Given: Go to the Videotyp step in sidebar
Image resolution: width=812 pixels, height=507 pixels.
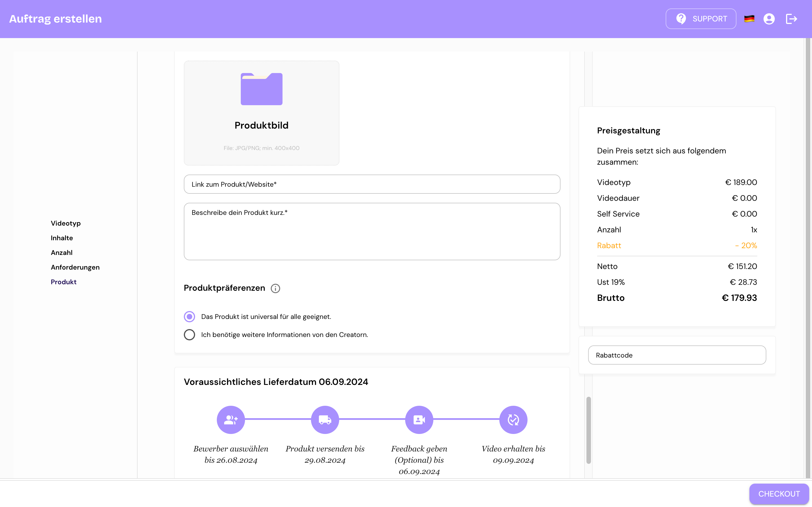Looking at the screenshot, I should coord(66,223).
